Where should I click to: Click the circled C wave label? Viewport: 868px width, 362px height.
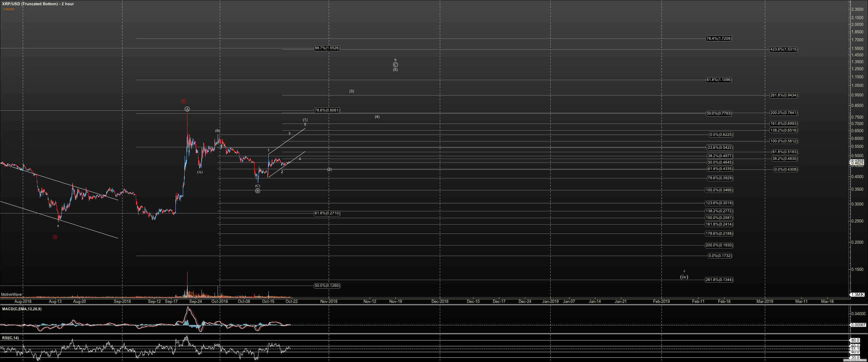[x=395, y=65]
